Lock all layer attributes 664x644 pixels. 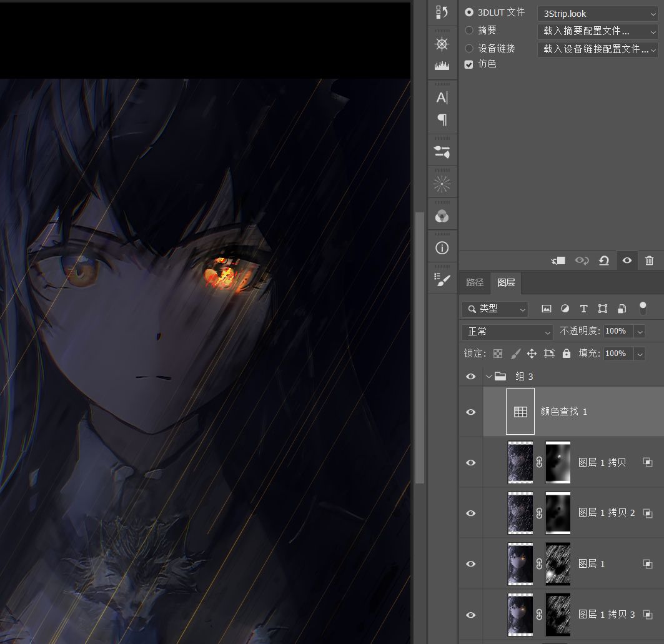click(x=567, y=354)
